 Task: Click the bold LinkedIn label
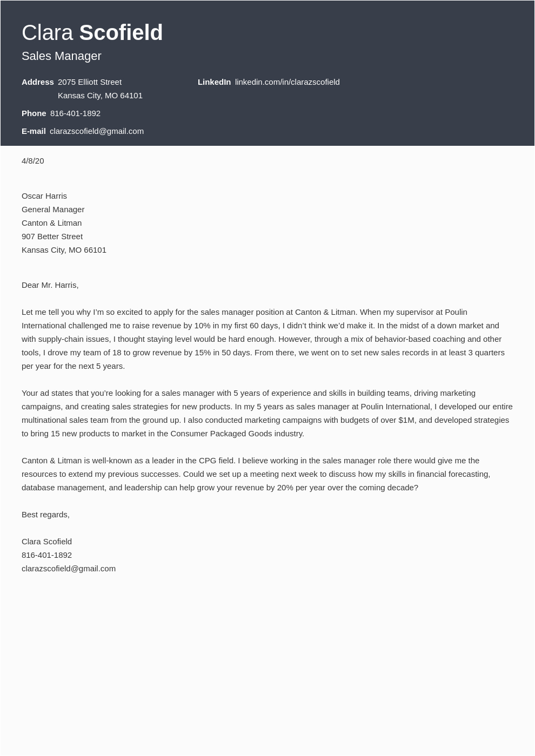tap(214, 82)
